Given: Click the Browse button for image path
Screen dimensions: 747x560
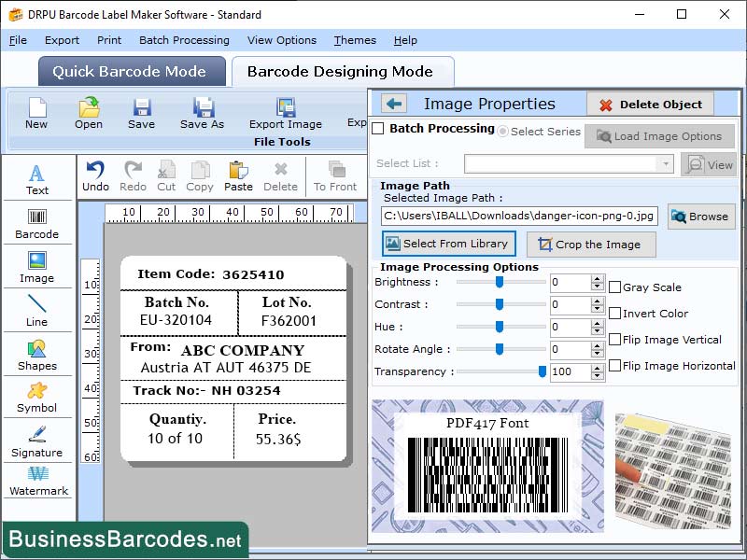Looking at the screenshot, I should coord(701,217).
